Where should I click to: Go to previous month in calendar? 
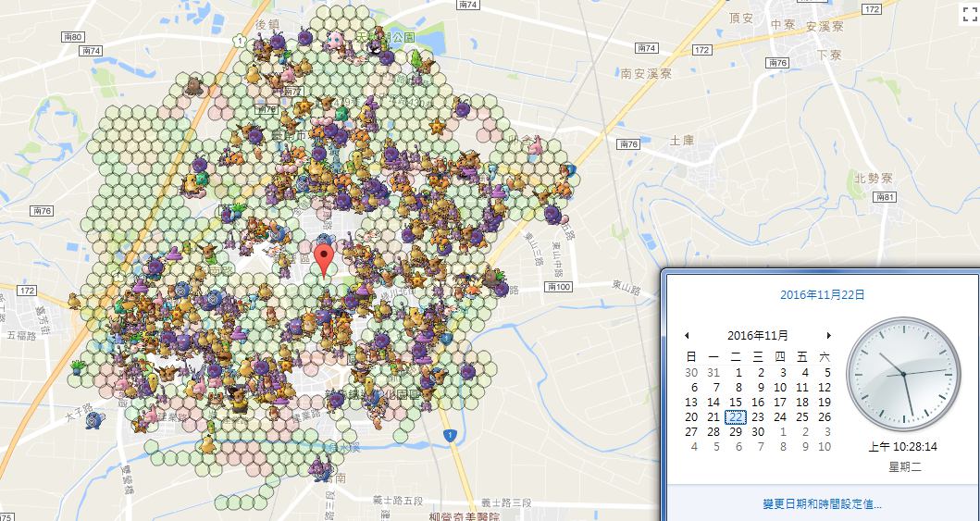click(687, 336)
